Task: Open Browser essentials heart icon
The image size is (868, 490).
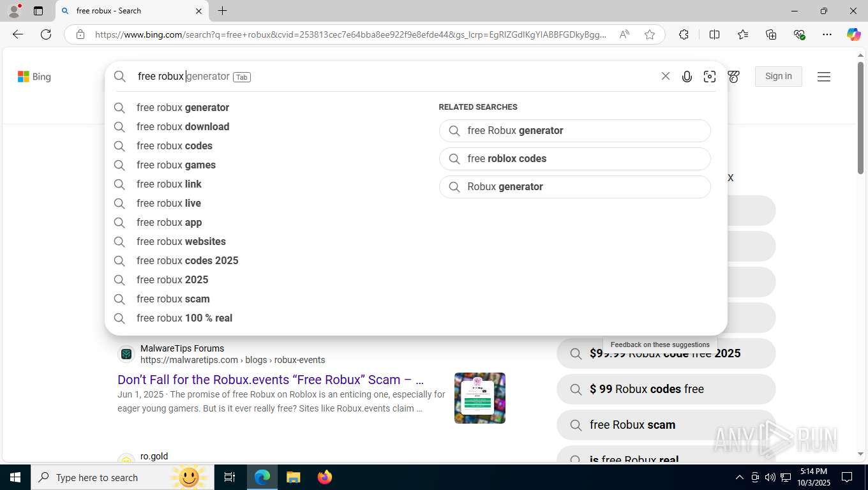Action: pyautogui.click(x=799, y=34)
